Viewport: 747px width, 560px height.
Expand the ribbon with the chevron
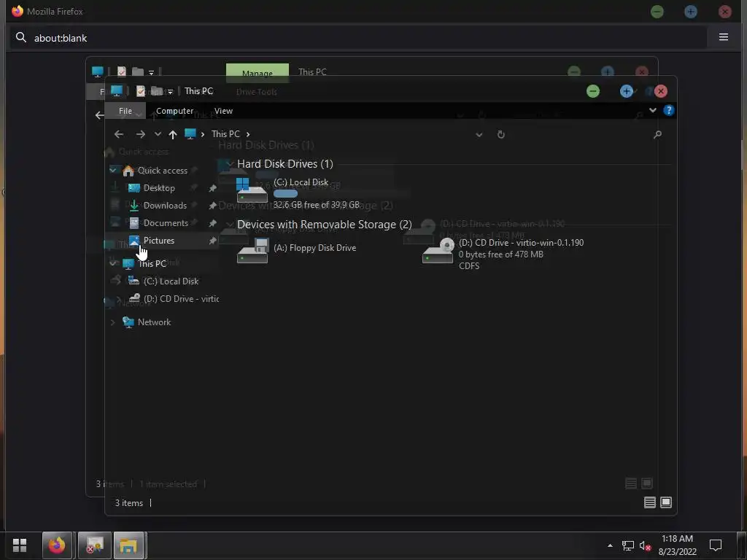[x=652, y=111]
